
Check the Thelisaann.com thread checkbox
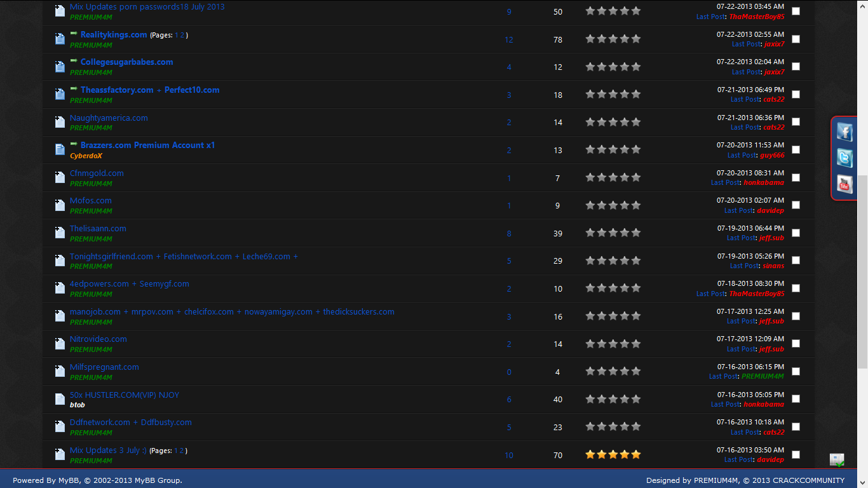(796, 233)
